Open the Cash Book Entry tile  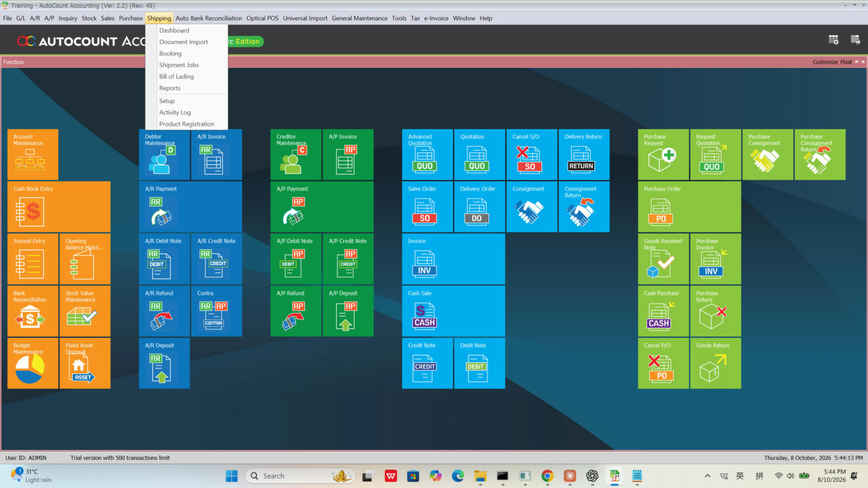(59, 207)
